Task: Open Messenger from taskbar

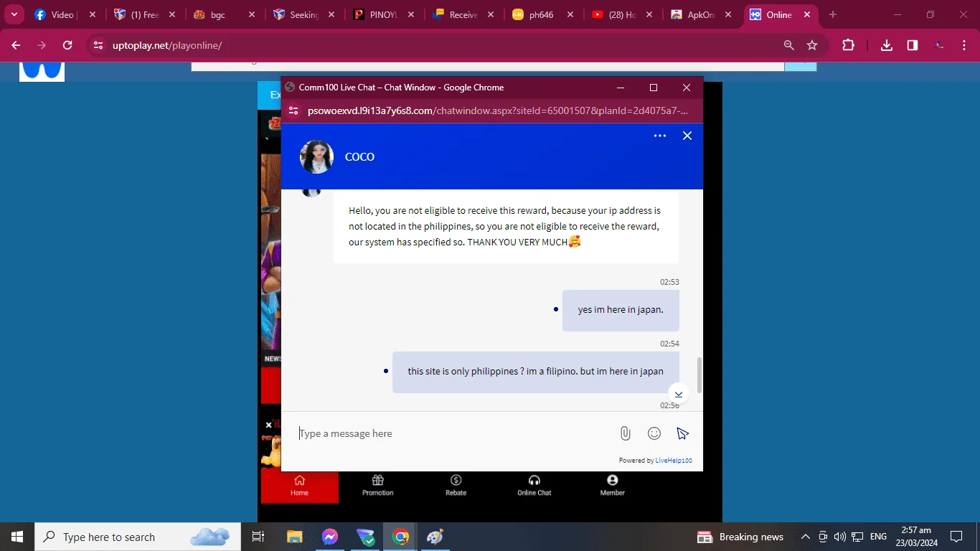Action: (330, 537)
